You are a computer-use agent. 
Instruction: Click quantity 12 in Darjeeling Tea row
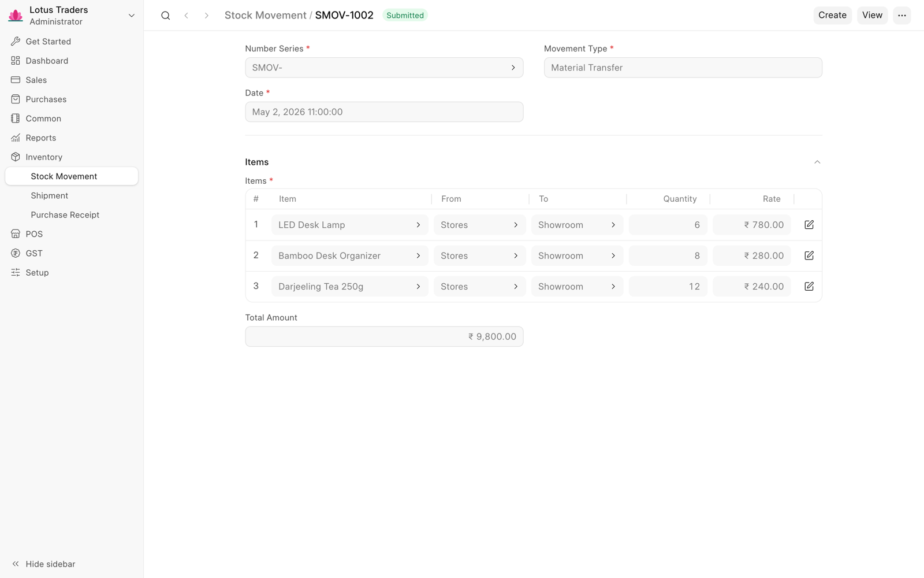[668, 287]
